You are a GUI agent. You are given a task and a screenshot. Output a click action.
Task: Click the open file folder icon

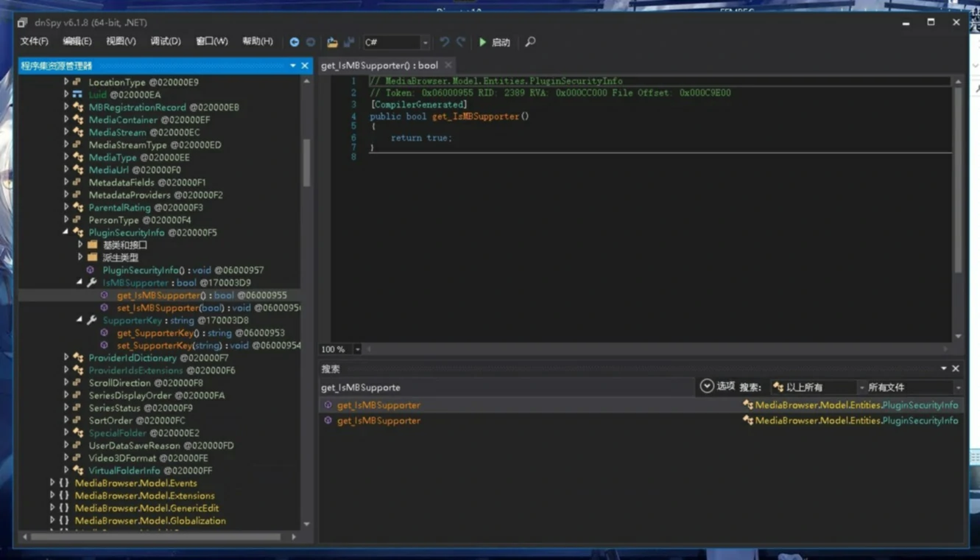tap(332, 42)
